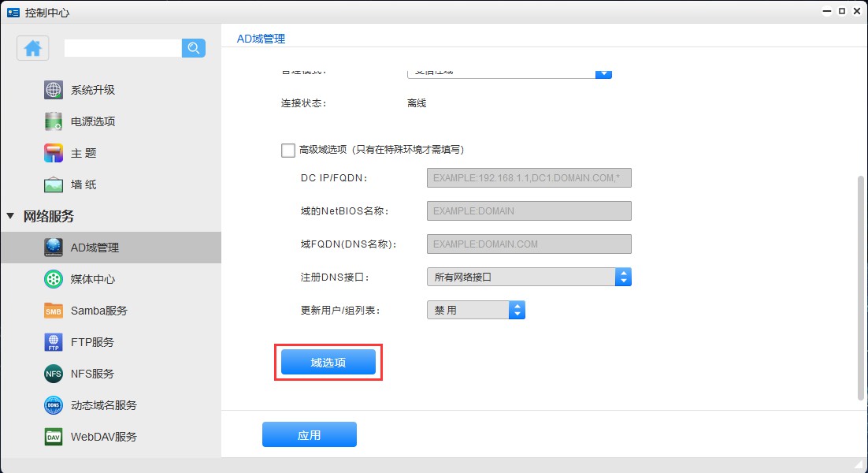Click the Home icon button

(33, 48)
